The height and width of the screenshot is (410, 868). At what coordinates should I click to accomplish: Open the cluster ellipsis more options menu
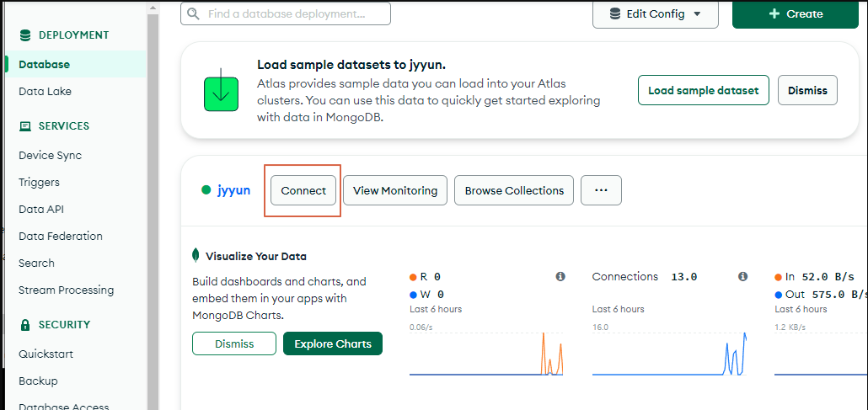[x=601, y=190]
